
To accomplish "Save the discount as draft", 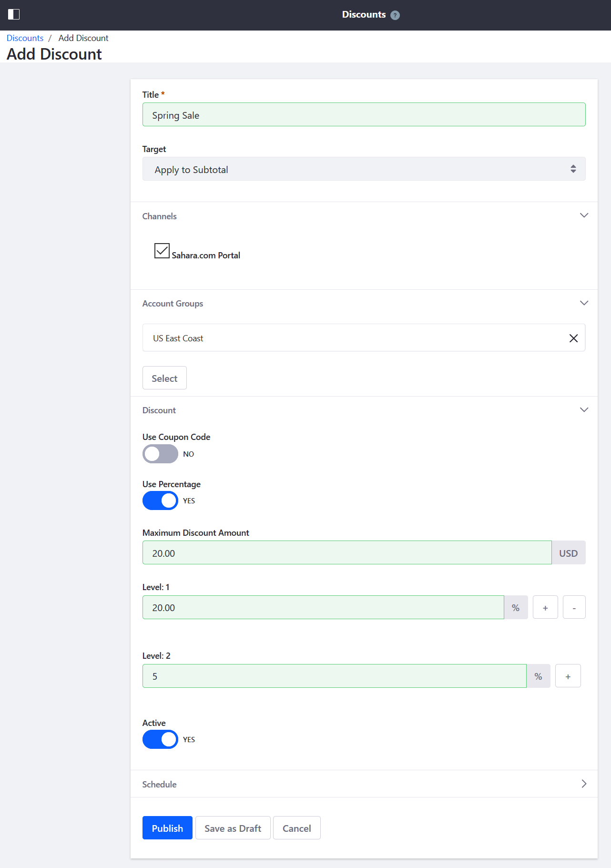I will tap(233, 828).
